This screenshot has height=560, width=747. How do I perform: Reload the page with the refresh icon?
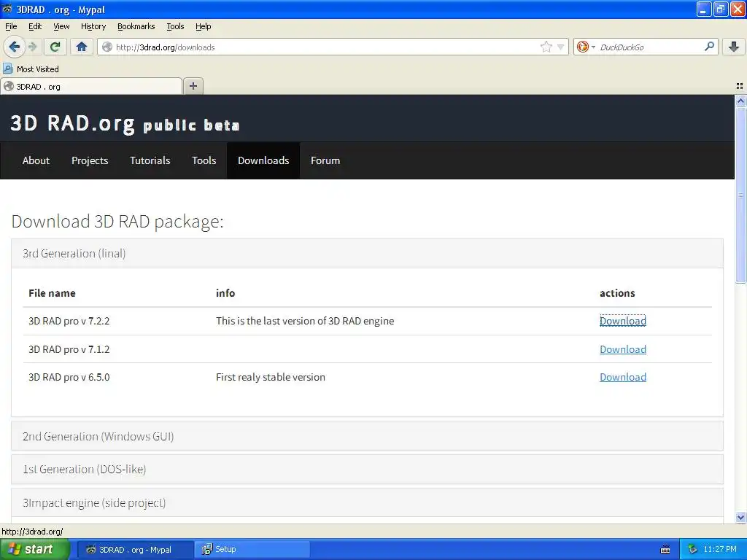[x=55, y=47]
